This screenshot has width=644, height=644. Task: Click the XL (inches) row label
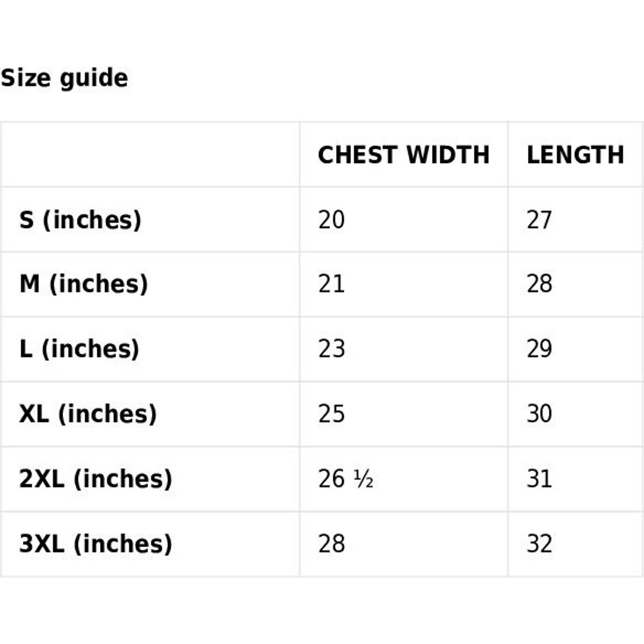pos(88,413)
